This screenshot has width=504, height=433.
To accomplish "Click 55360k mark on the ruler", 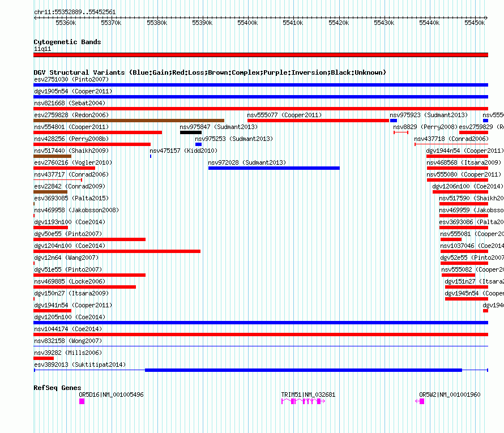I will pos(66,23).
